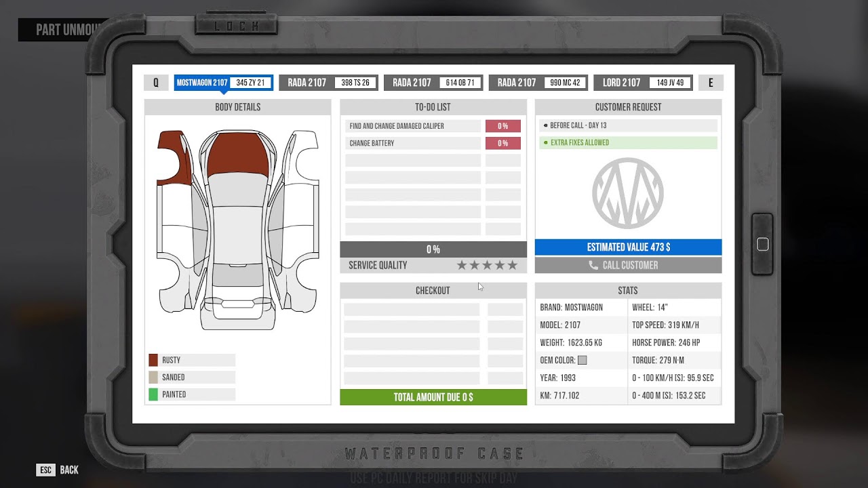Click the tablet home button on the case
This screenshot has width=868, height=488.
pos(763,244)
